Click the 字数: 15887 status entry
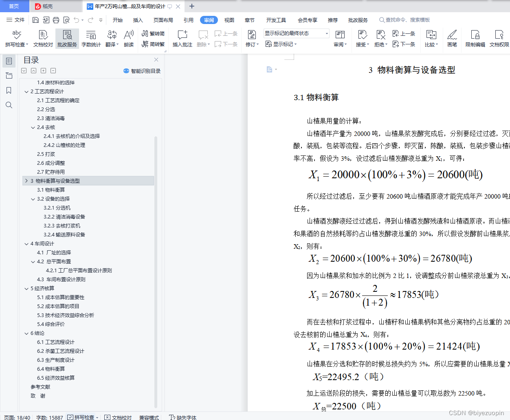This screenshot has width=510, height=420. tap(50, 417)
